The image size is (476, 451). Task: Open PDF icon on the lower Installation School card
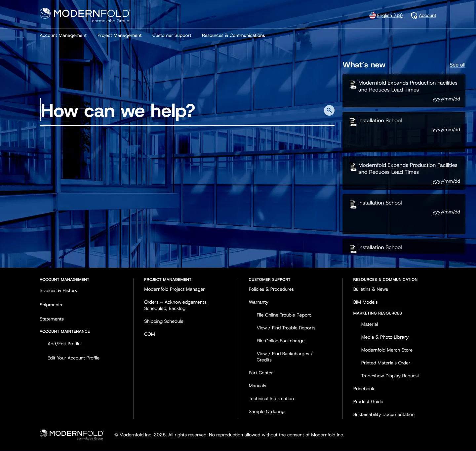click(x=352, y=204)
